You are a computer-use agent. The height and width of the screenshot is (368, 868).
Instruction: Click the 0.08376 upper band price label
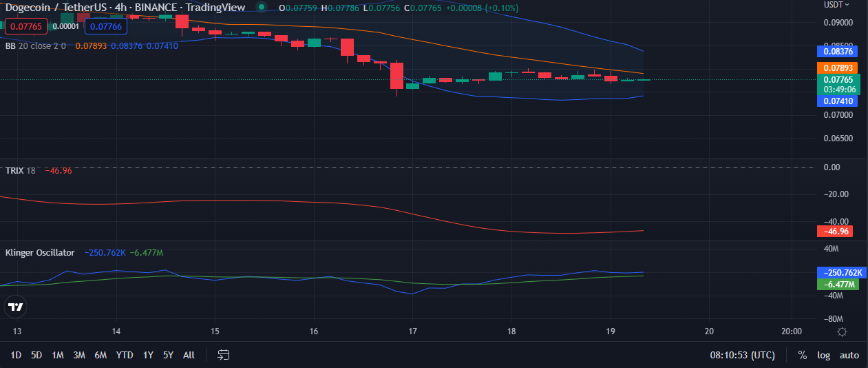point(837,51)
